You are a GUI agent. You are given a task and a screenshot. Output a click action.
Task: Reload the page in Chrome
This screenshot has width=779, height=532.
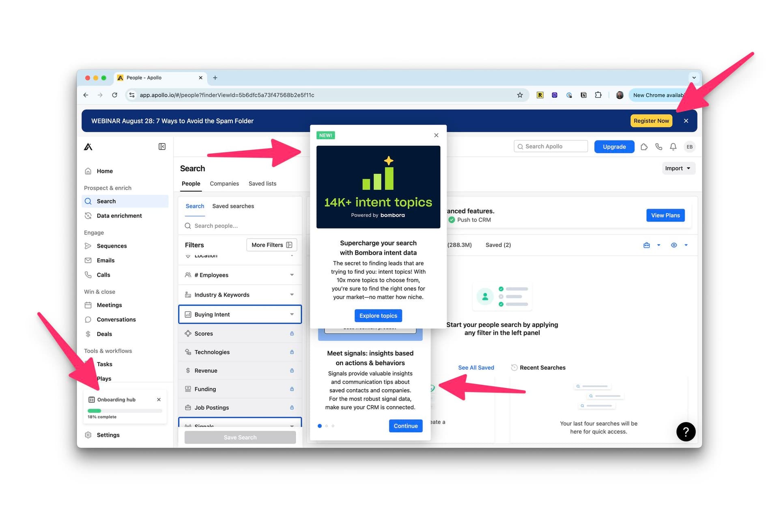click(x=115, y=95)
